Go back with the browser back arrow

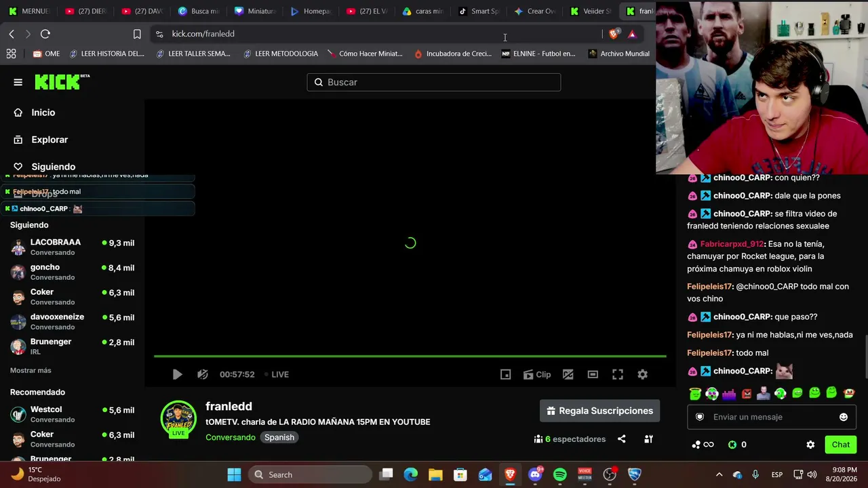(12, 34)
